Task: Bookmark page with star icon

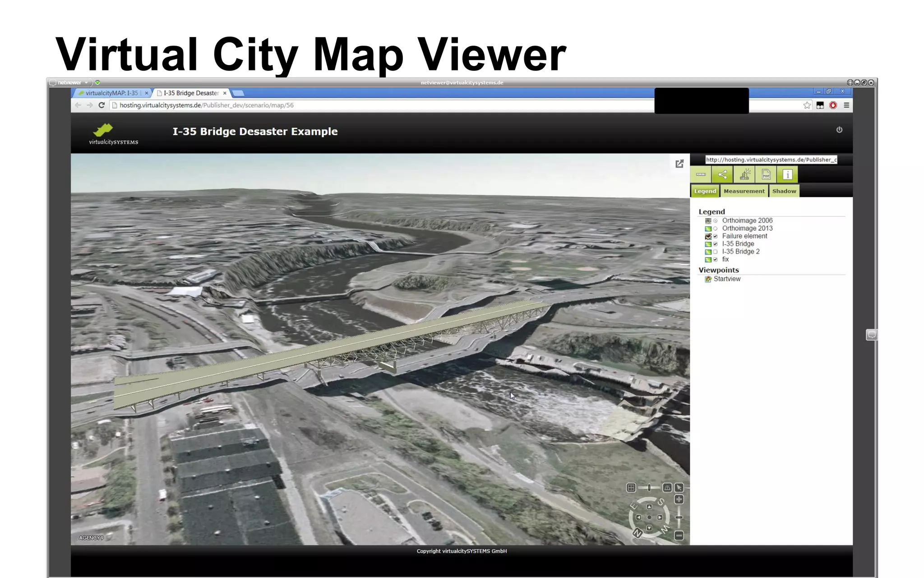Action: tap(807, 105)
